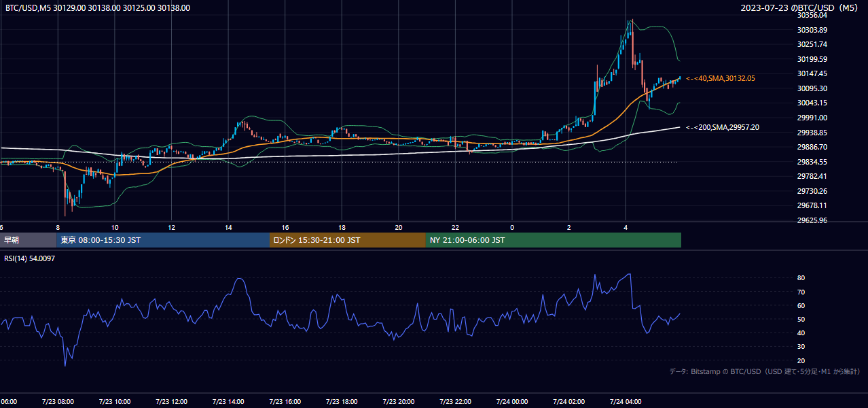This screenshot has width=868, height=408.
Task: Select the 7/24 04:00 time label
Action: coord(625,402)
